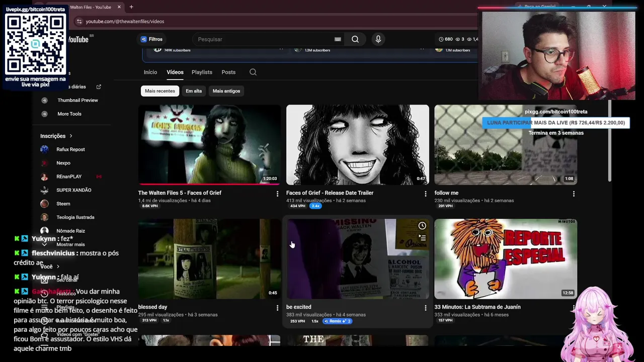Click the More Tools sidebar icon
644x362 pixels.
[x=45, y=114]
